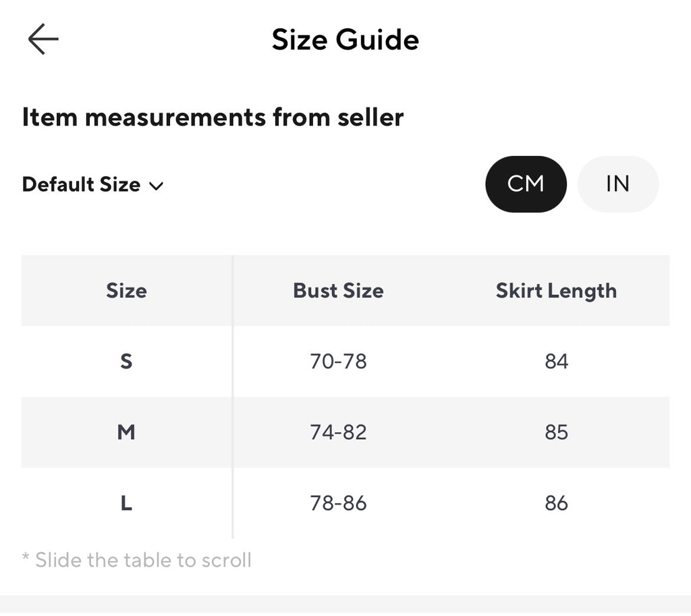Viewport: 691px width, 616px height.
Task: Click skirt length value 84
Action: (x=557, y=362)
